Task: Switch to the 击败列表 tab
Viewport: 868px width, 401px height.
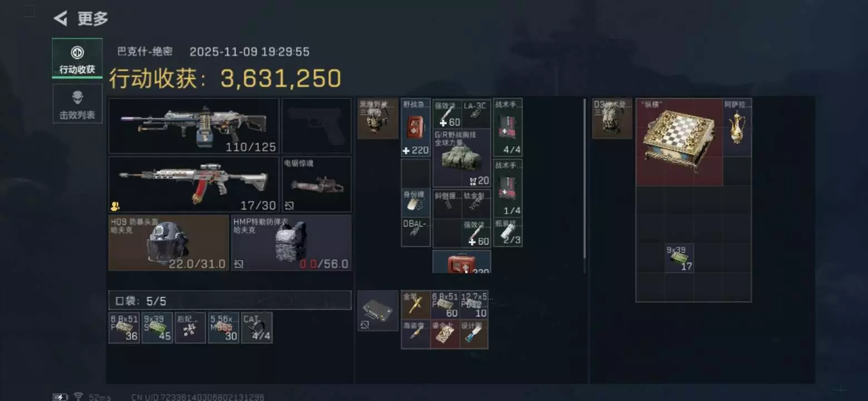Action: click(x=77, y=104)
